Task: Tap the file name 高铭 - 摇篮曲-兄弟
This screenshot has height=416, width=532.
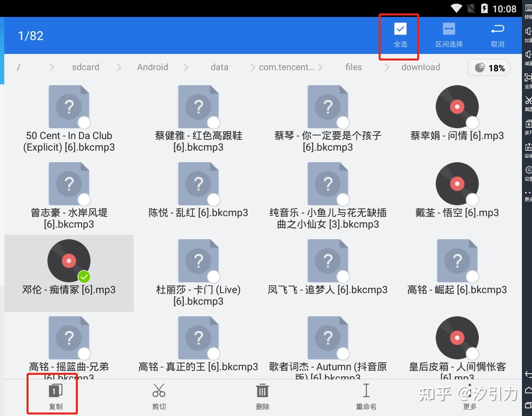Action: pyautogui.click(x=69, y=370)
